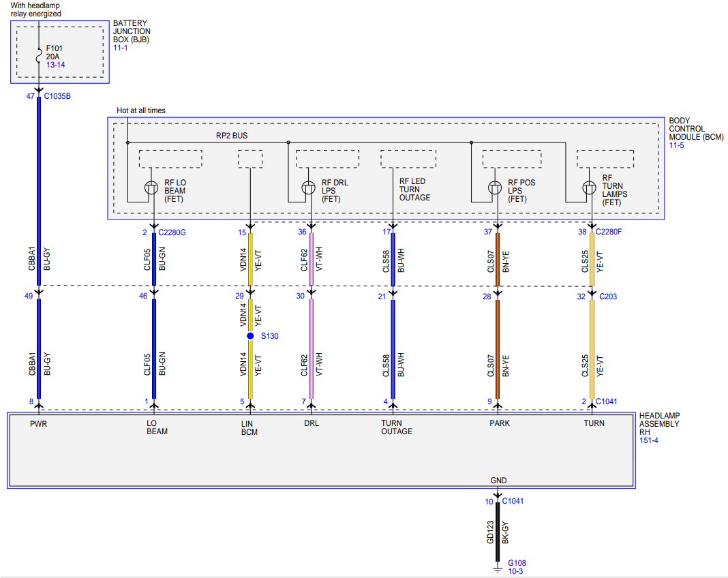Open connector C2280F link
The height and width of the screenshot is (578, 728).
(609, 232)
